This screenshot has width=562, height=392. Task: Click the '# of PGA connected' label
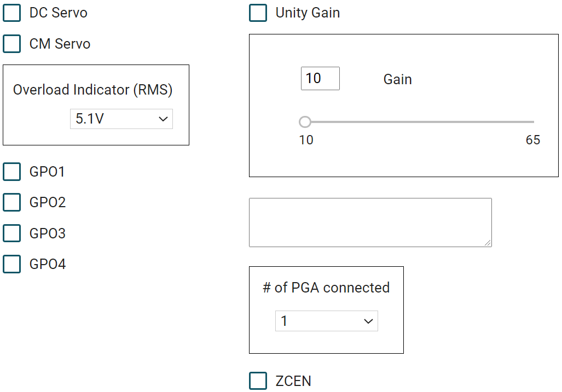point(326,288)
